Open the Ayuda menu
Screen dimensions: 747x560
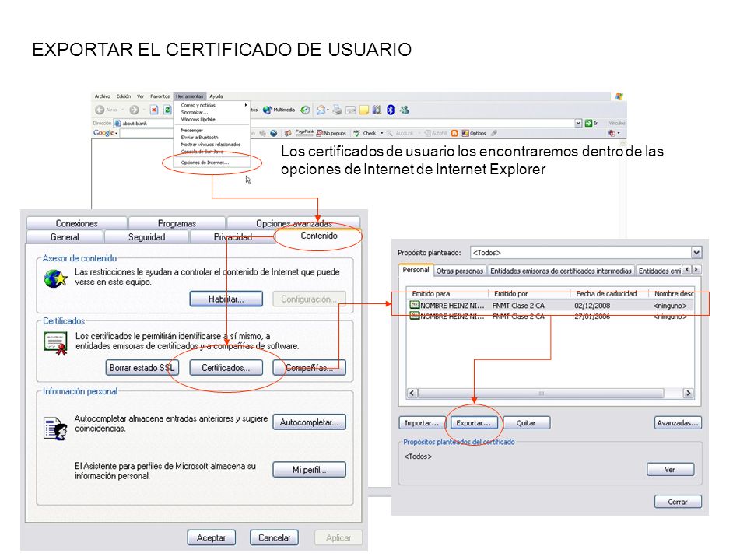216,96
